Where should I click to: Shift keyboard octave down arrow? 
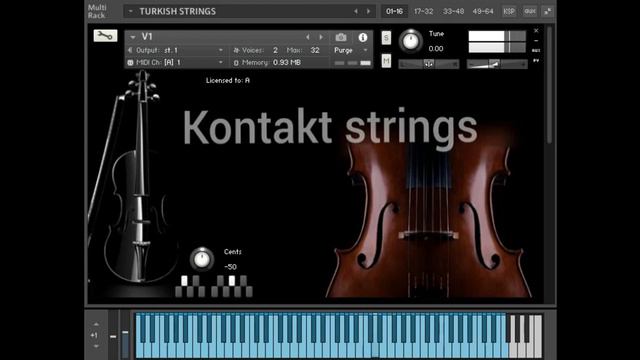coord(96,346)
